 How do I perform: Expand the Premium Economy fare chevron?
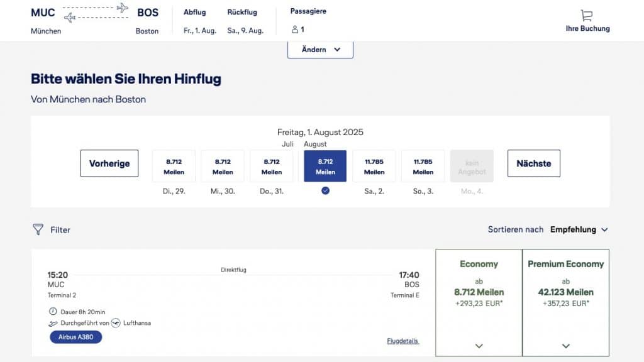[x=565, y=346]
